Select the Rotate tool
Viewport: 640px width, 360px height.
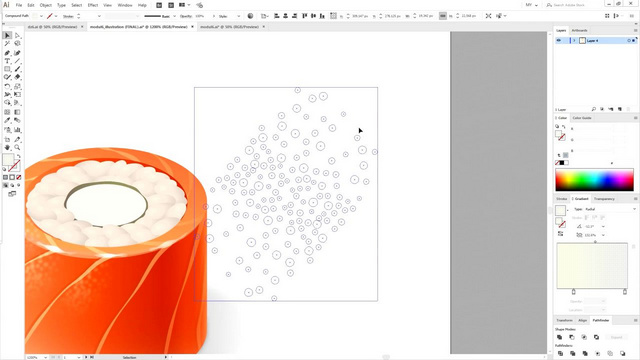click(7, 87)
